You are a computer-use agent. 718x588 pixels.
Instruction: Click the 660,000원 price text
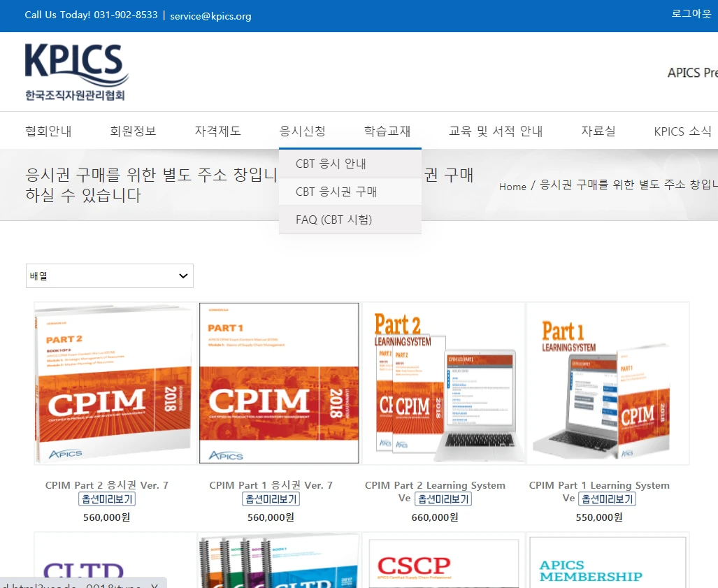coord(435,517)
